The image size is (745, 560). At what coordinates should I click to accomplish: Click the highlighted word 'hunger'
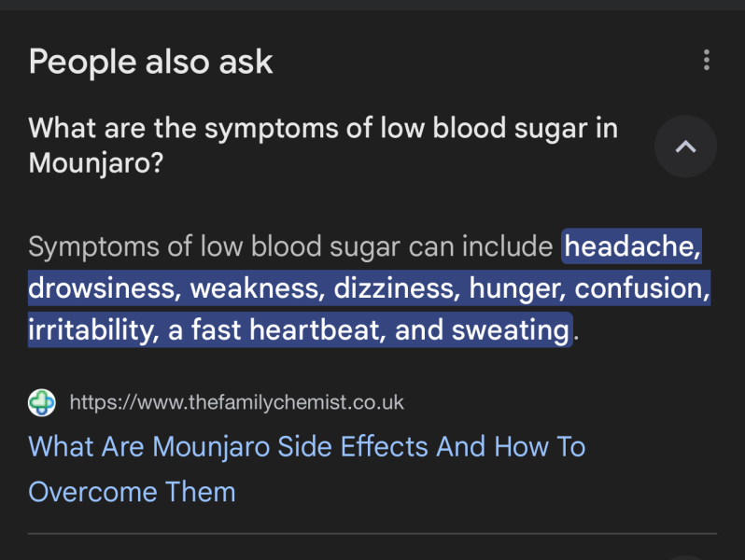point(515,288)
